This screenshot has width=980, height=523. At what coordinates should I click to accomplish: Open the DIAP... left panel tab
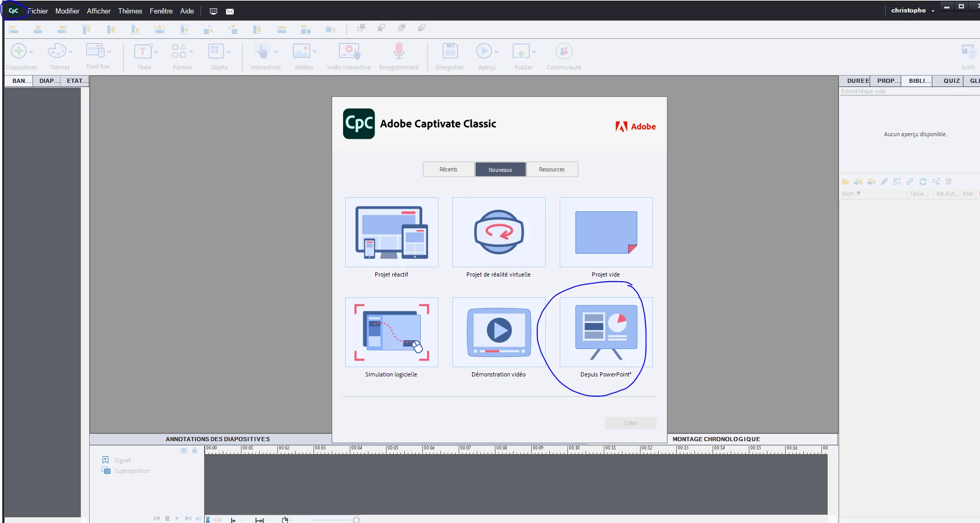(47, 81)
